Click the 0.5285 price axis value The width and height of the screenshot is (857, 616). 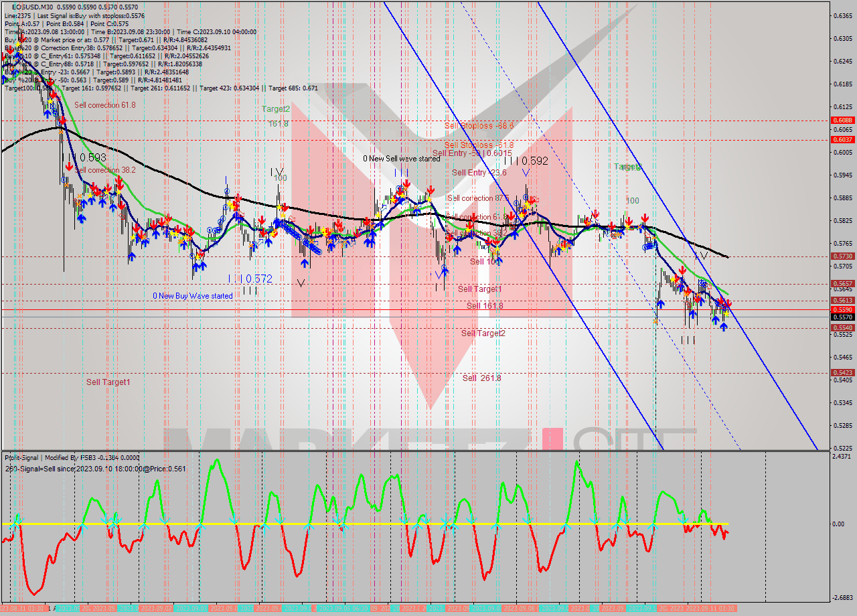tap(842, 425)
